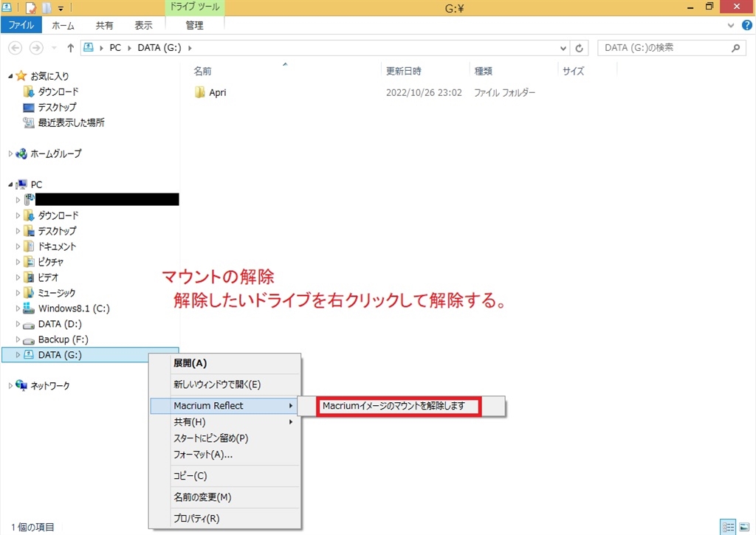Click the Apri folder icon
Screen dimensions: 756x535
199,92
